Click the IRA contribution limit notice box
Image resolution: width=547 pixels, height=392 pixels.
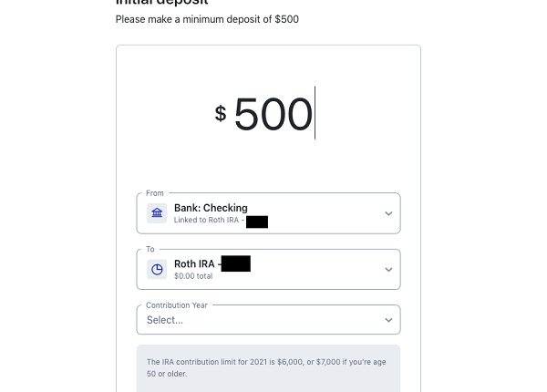[267, 368]
